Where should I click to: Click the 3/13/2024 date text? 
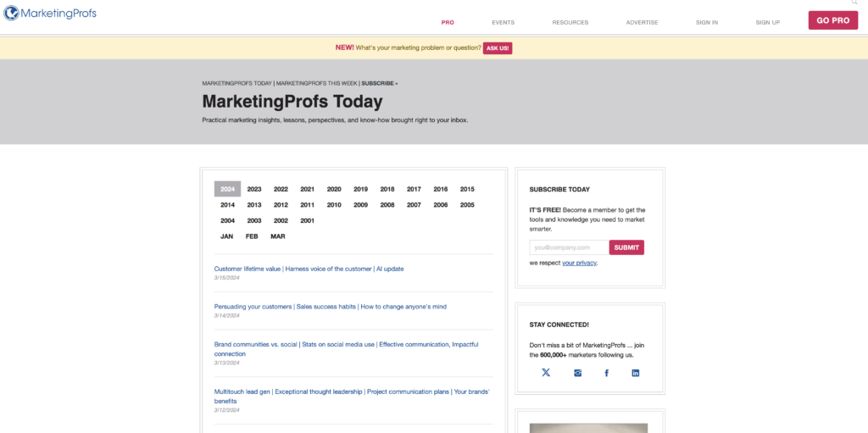point(226,363)
